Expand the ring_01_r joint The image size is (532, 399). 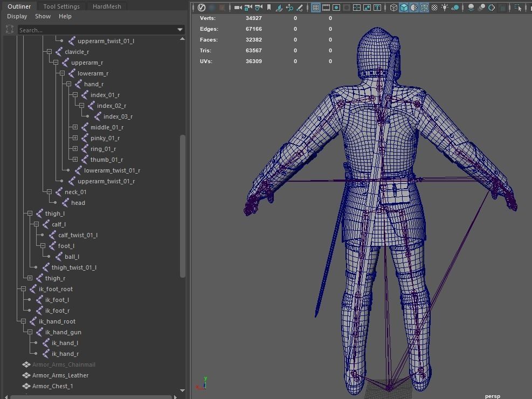[x=75, y=149]
